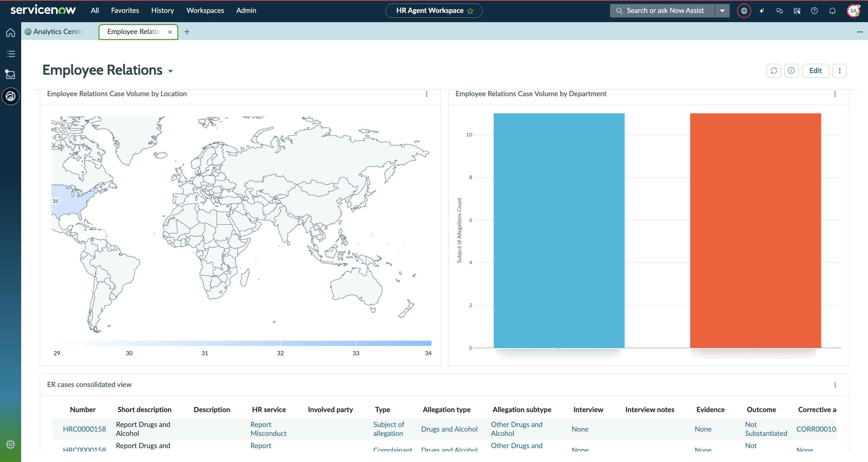
Task: Open the List sidebar icon
Action: pos(11,54)
